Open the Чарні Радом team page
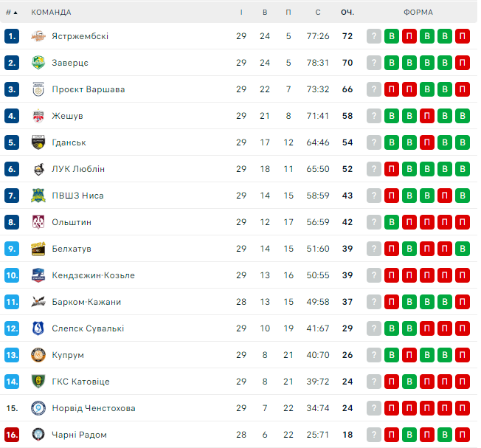481x448 pixels. (x=79, y=435)
